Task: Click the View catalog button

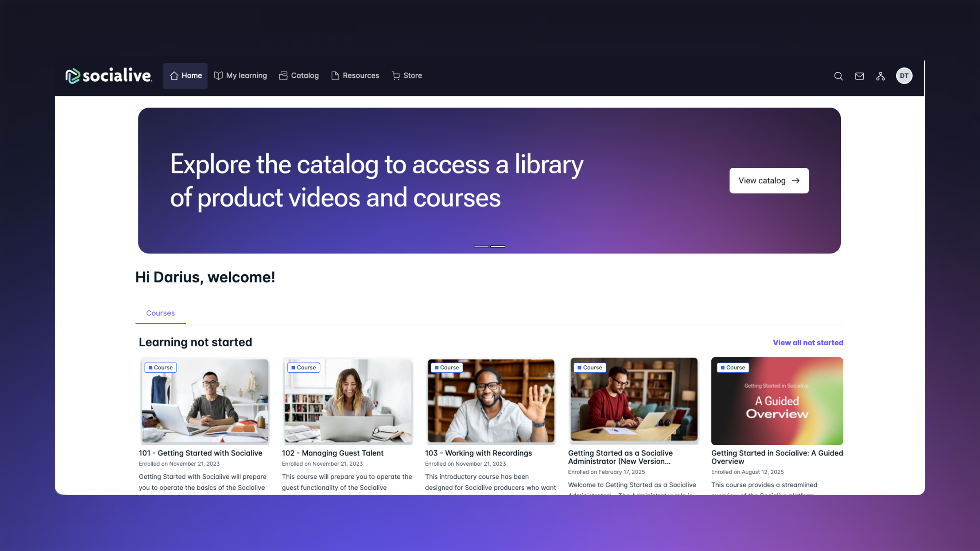Action: [x=769, y=180]
